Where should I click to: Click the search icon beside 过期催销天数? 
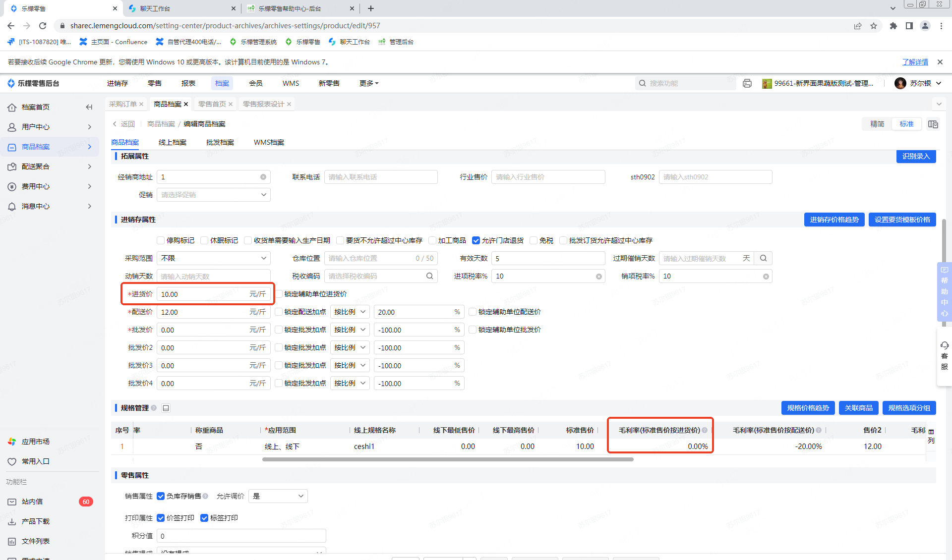pyautogui.click(x=764, y=258)
